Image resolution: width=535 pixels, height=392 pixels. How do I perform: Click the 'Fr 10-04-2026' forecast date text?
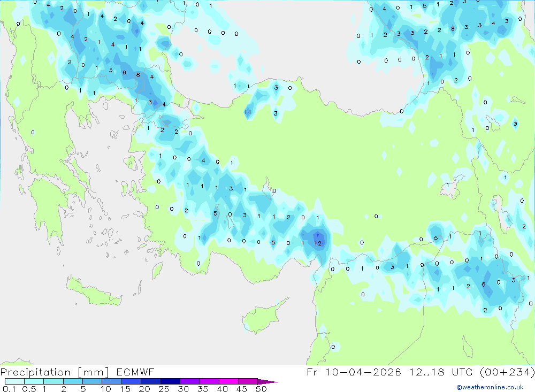pyautogui.click(x=354, y=372)
